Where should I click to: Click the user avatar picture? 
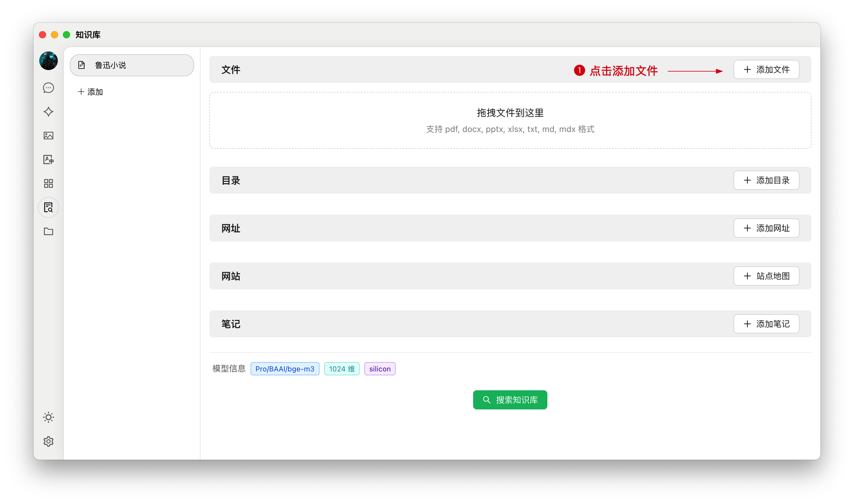(x=49, y=61)
